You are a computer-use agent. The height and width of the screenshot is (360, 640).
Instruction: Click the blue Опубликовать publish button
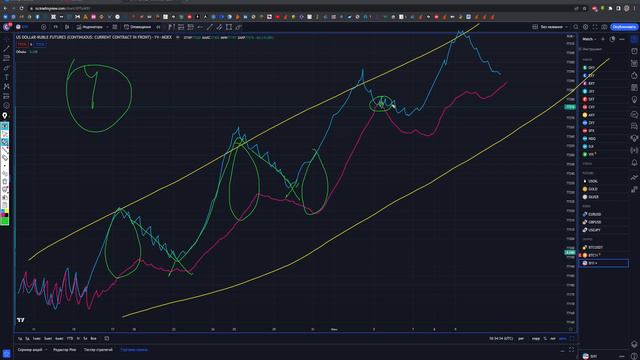624,27
